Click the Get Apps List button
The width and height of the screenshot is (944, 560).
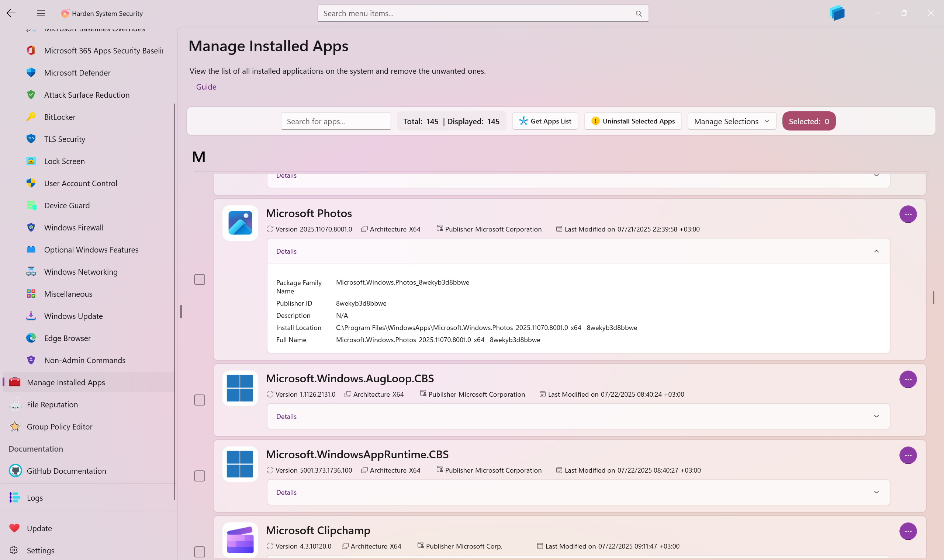(x=545, y=121)
